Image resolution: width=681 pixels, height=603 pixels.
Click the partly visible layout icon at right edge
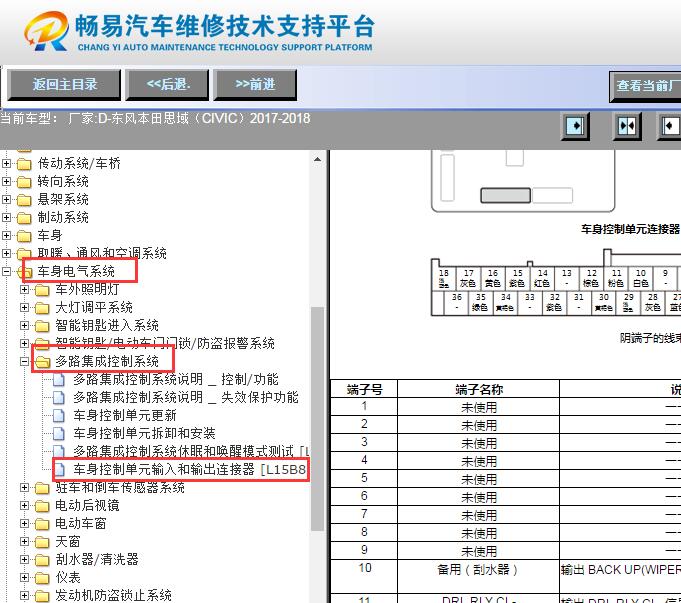tap(670, 126)
